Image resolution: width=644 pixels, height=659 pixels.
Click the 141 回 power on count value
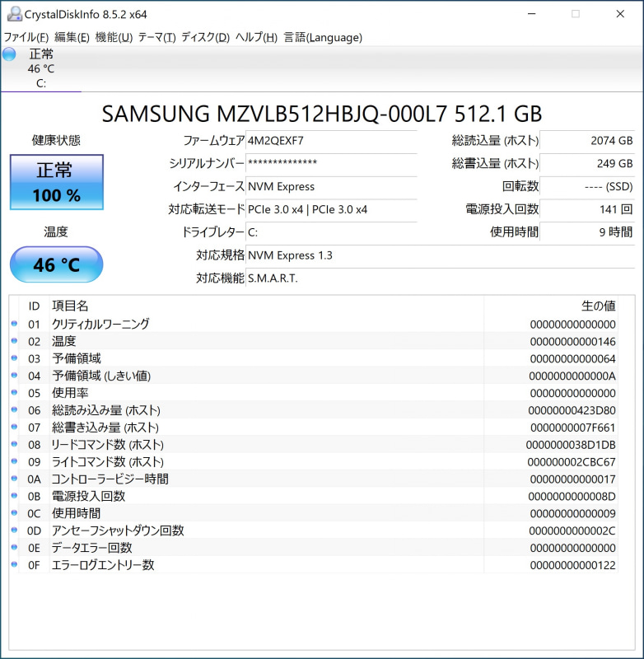(587, 209)
